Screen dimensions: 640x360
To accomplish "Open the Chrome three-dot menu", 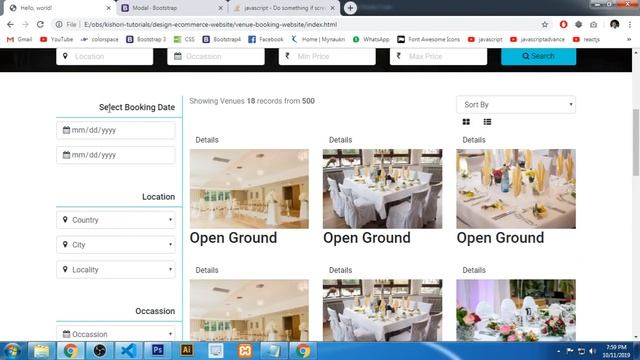I will coord(630,24).
